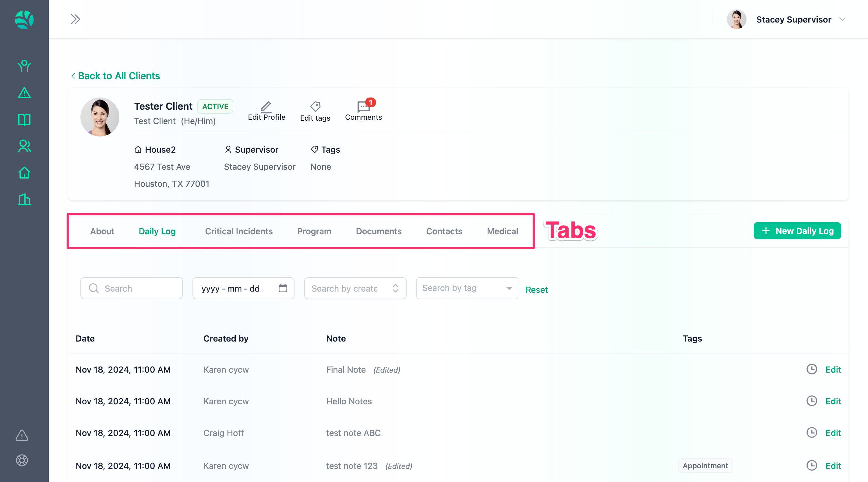Click Back to All Clients link
This screenshot has height=482, width=868.
(115, 76)
